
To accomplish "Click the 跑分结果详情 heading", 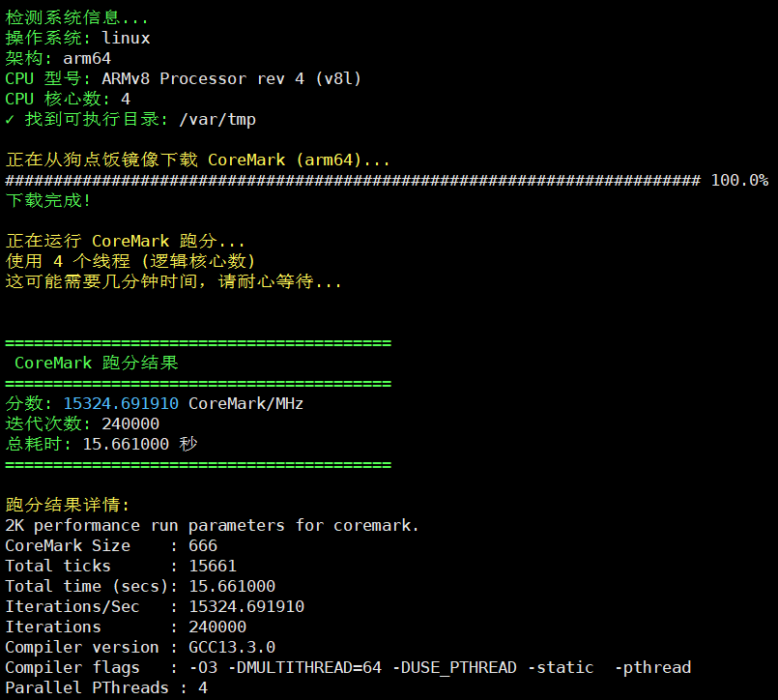I will click(x=68, y=505).
